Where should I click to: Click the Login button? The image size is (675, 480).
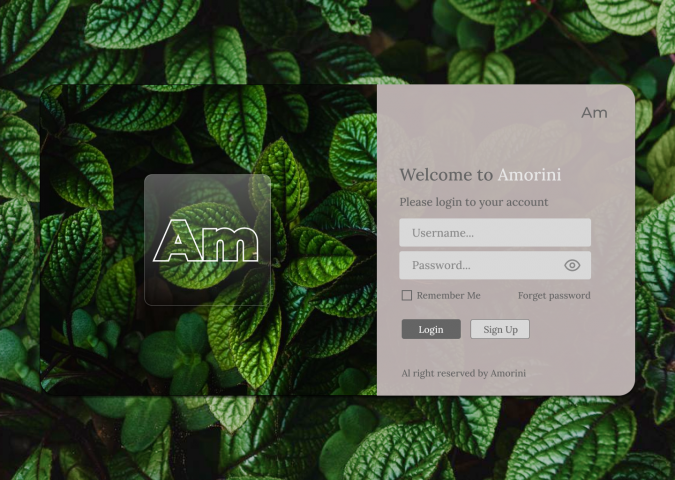tap(431, 329)
